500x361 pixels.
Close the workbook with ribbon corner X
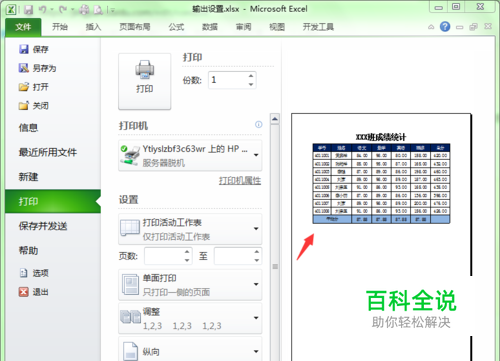coord(488,26)
